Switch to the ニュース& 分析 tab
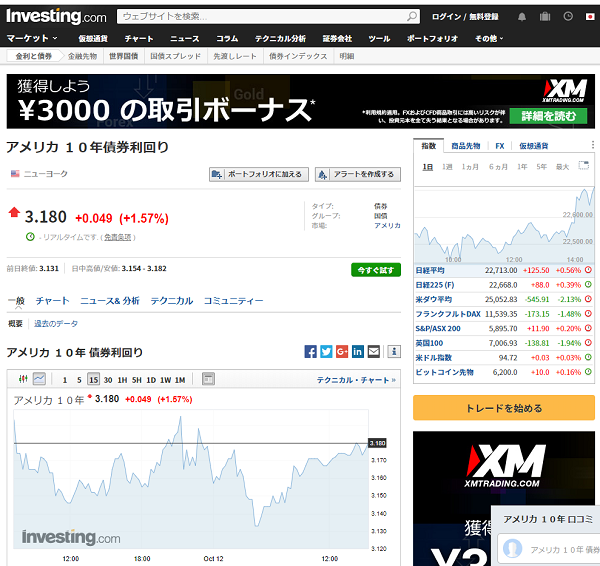Viewport: 600px width, 566px height. tap(110, 300)
